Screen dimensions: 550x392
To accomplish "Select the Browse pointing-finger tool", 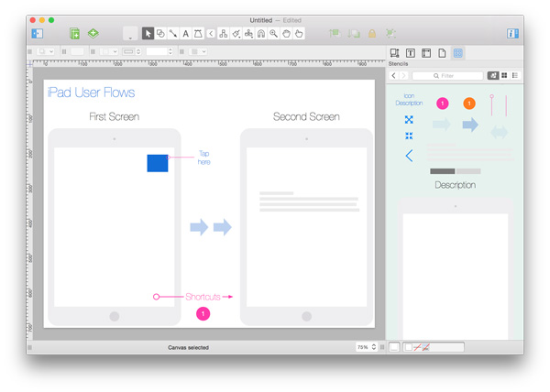I will pyautogui.click(x=299, y=34).
